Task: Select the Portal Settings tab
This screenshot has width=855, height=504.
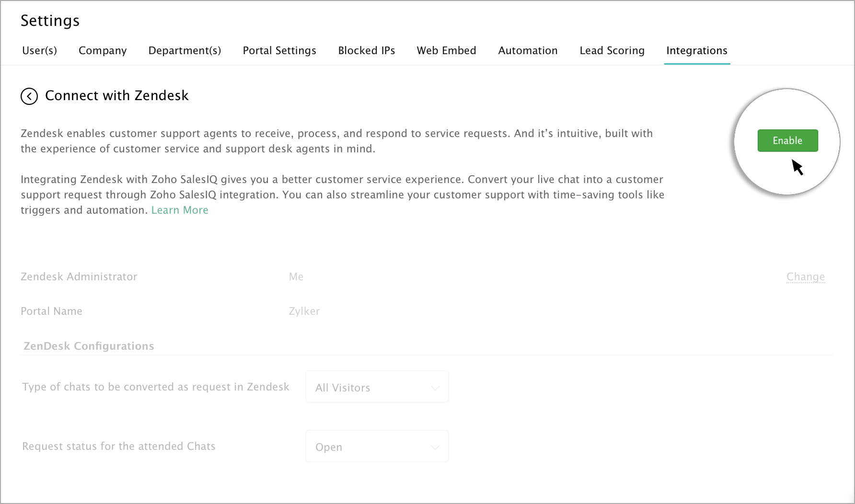Action: coord(279,50)
